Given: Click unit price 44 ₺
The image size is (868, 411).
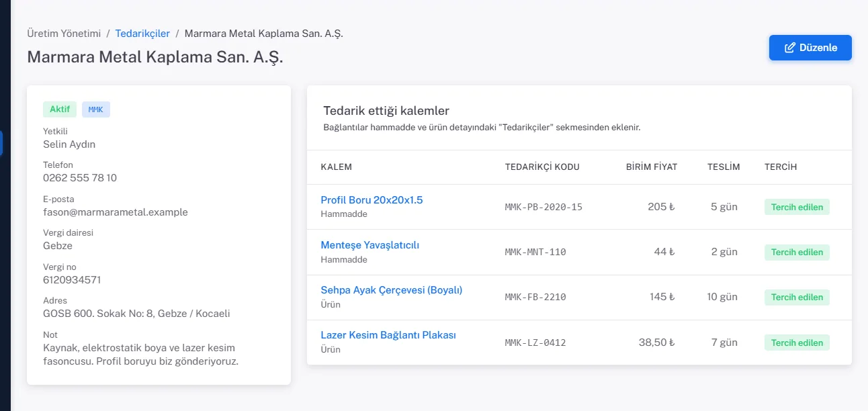Looking at the screenshot, I should pos(664,252).
